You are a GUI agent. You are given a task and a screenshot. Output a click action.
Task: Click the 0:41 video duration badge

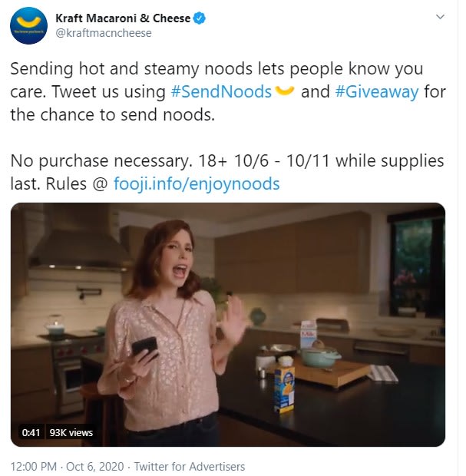(x=31, y=432)
